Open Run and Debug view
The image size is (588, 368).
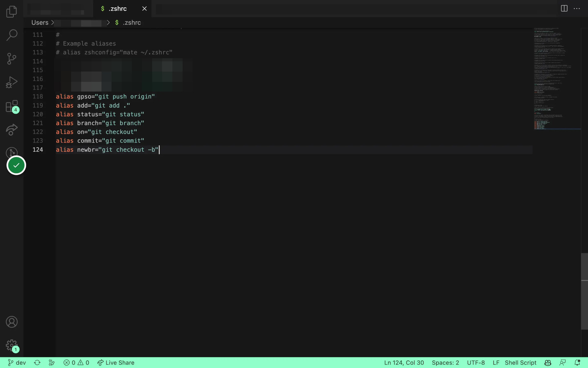pos(12,82)
